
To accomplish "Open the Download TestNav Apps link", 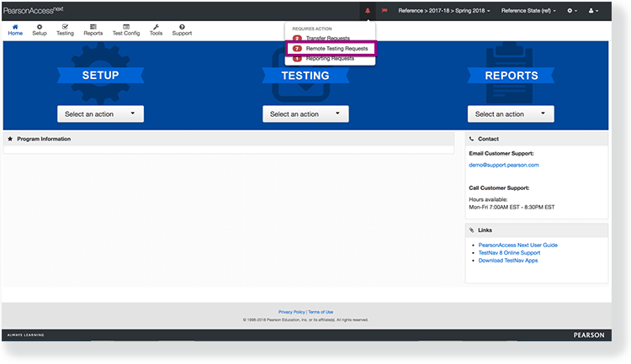I will pyautogui.click(x=507, y=261).
